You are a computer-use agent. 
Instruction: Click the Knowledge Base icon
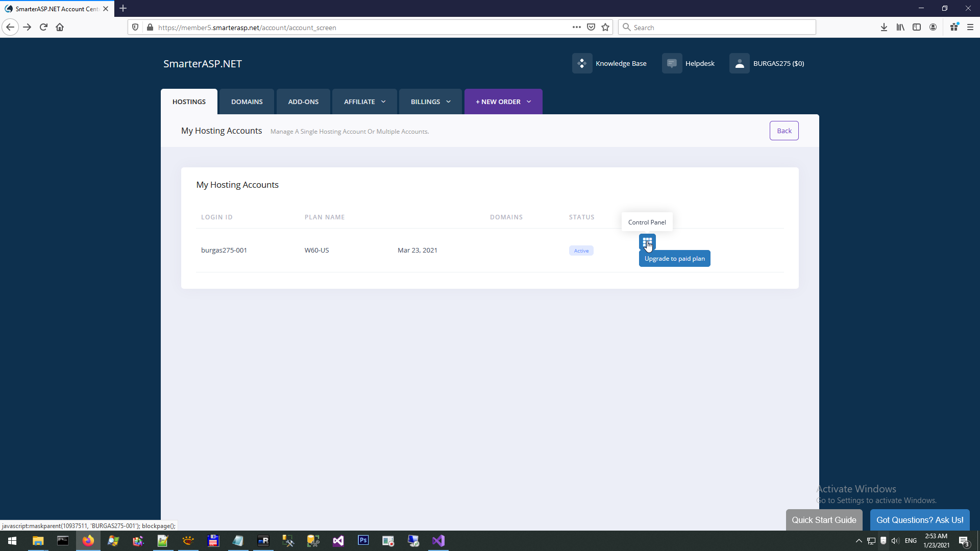pyautogui.click(x=582, y=64)
